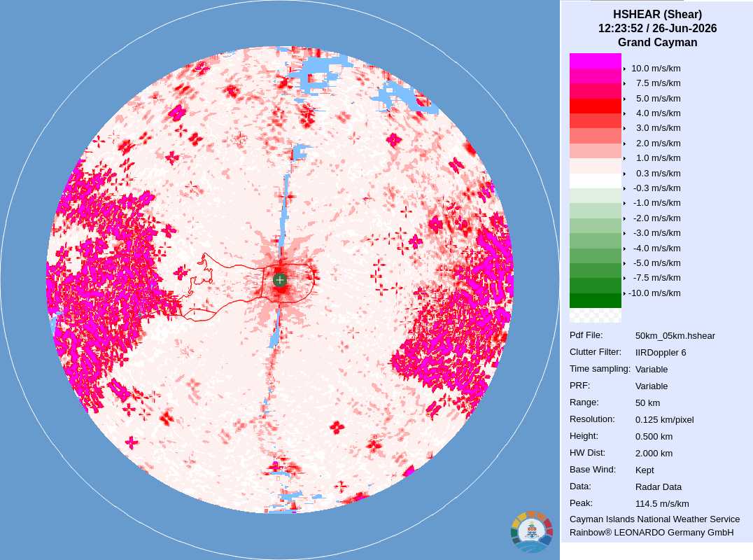753x560 pixels.
Task: Click the -7.5 m/s/km legend label
Action: tap(657, 278)
